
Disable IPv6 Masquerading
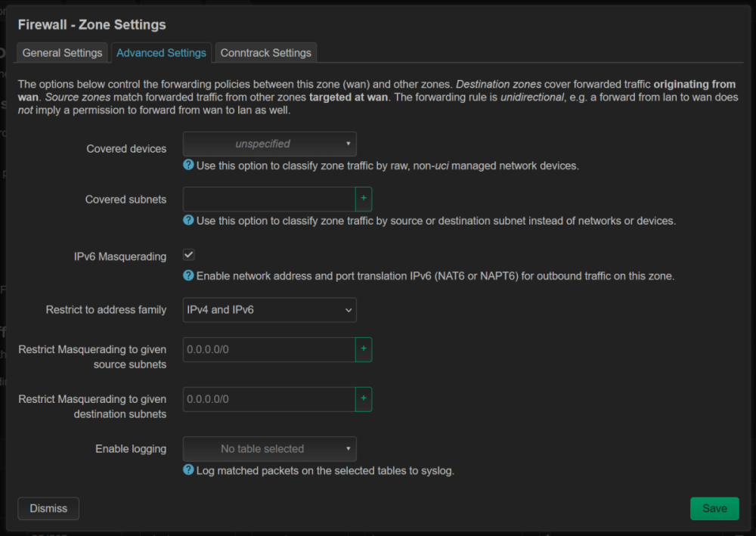point(188,254)
